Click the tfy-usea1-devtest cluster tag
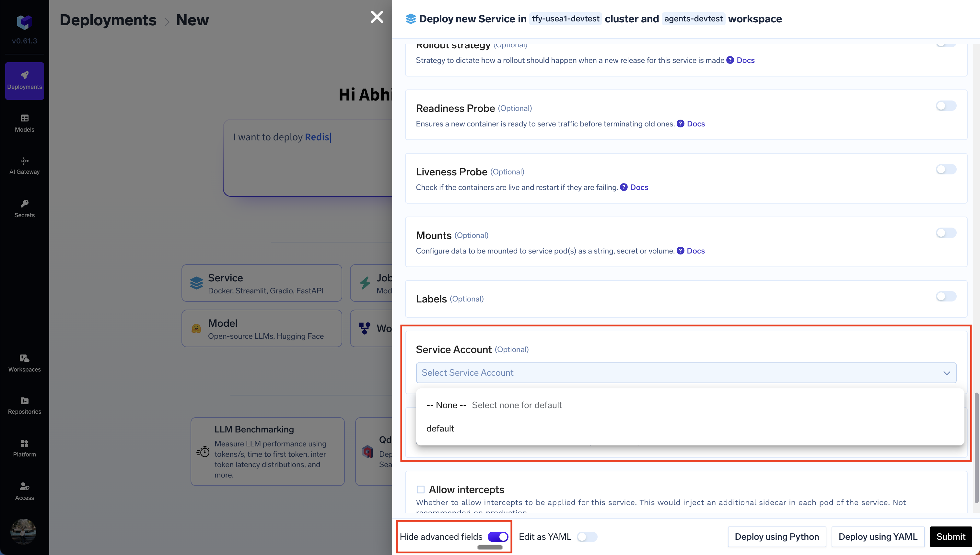Image resolution: width=980 pixels, height=555 pixels. 566,19
